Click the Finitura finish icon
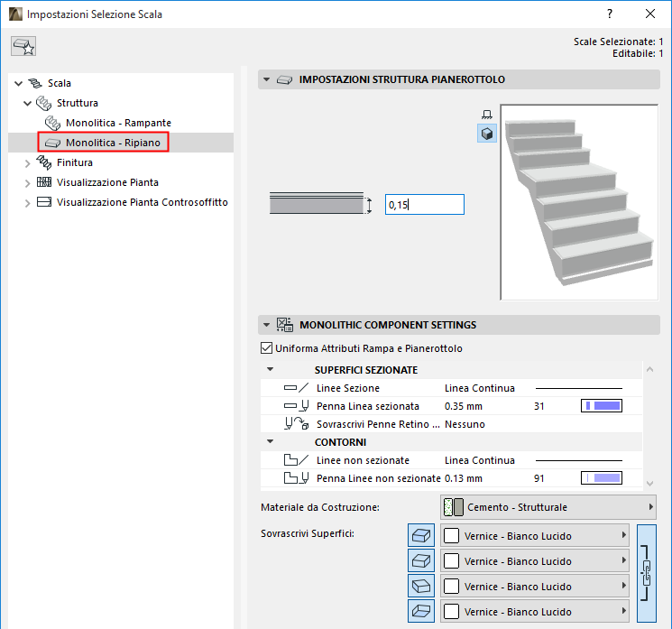Image resolution: width=672 pixels, height=629 pixels. click(x=43, y=162)
